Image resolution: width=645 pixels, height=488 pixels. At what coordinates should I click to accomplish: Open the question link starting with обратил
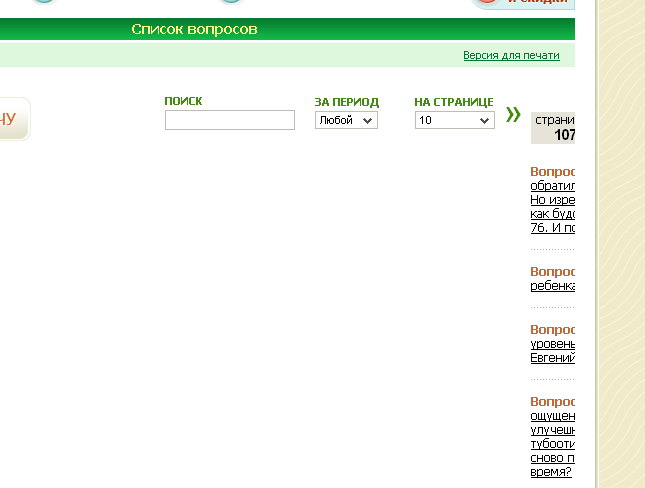click(x=552, y=207)
